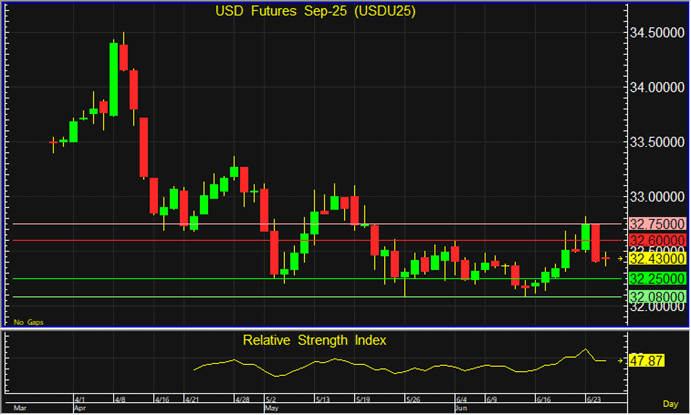691x415 pixels.
Task: Click the 4/8 date on time axis
Action: [x=120, y=399]
